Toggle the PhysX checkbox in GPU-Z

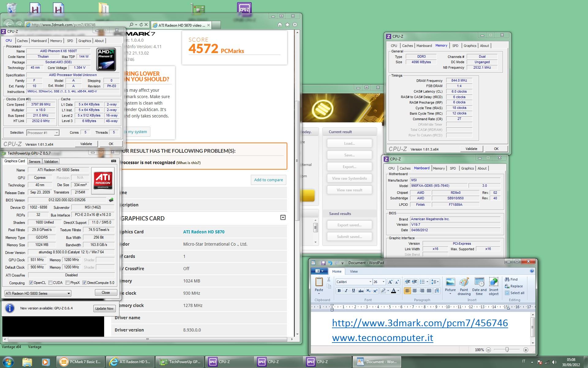tap(67, 283)
